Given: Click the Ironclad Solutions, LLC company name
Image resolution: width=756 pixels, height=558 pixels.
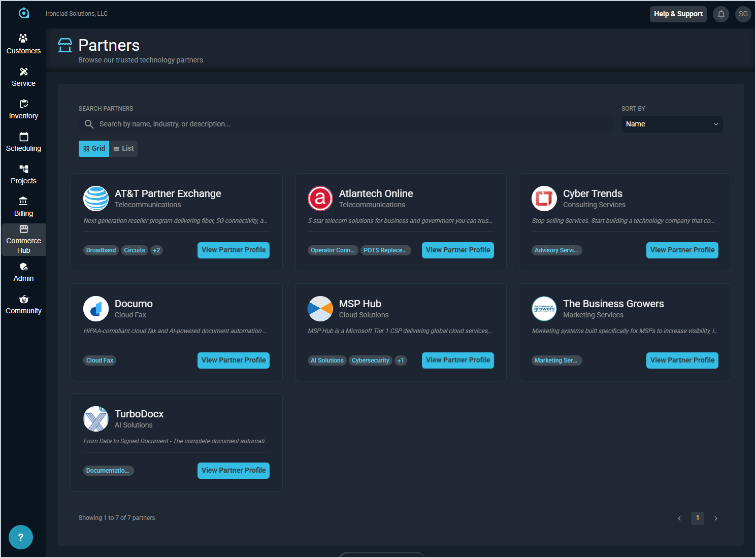Looking at the screenshot, I should [x=77, y=14].
